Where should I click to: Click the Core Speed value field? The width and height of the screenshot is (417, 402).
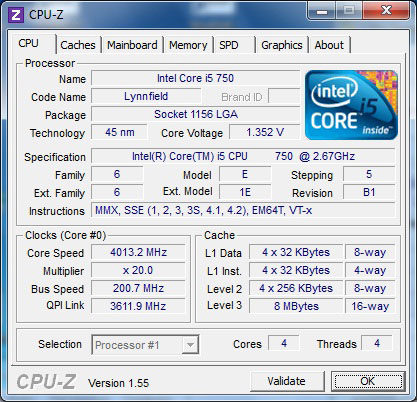138,252
